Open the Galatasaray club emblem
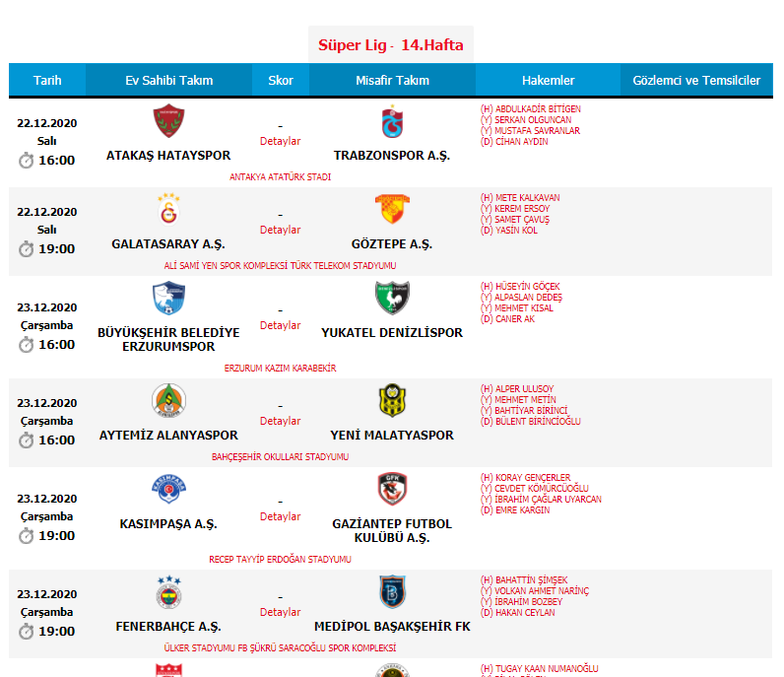Viewport: 784px width, 677px height. click(168, 209)
